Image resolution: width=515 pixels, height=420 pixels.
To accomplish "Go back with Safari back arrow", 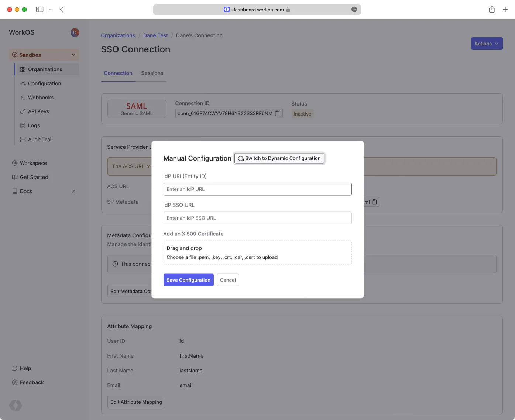I will tap(62, 10).
